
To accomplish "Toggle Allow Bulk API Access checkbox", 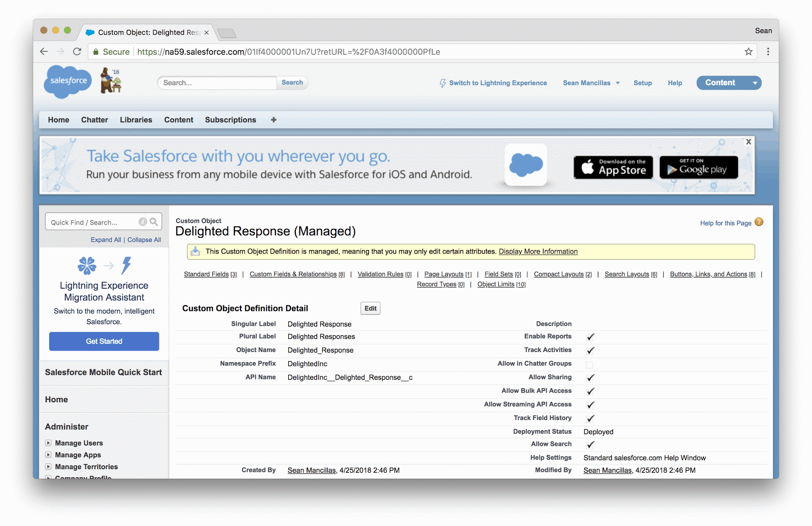I will [x=590, y=392].
